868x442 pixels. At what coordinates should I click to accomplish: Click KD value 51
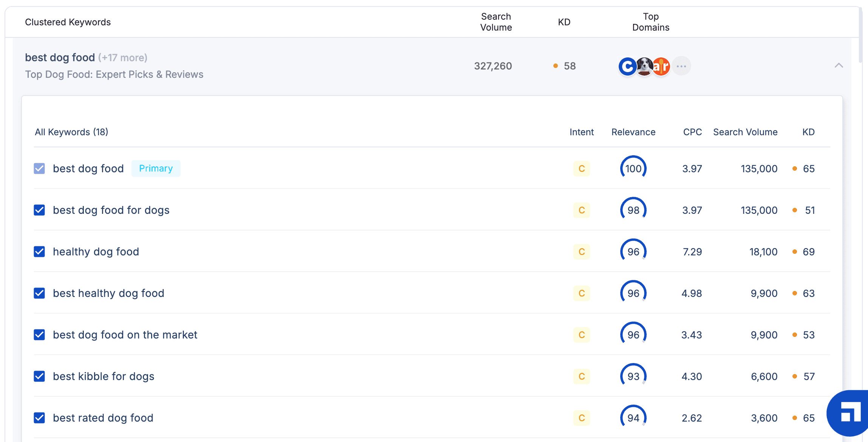[810, 210]
